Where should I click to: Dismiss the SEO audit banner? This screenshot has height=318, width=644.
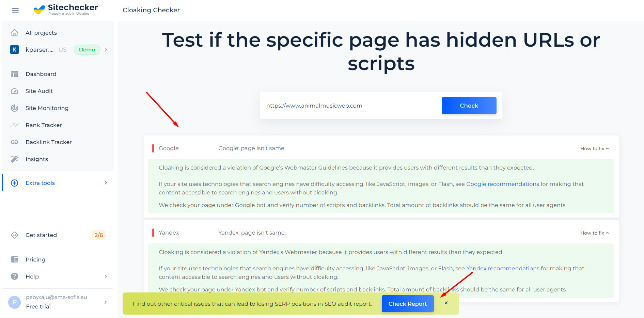click(446, 303)
